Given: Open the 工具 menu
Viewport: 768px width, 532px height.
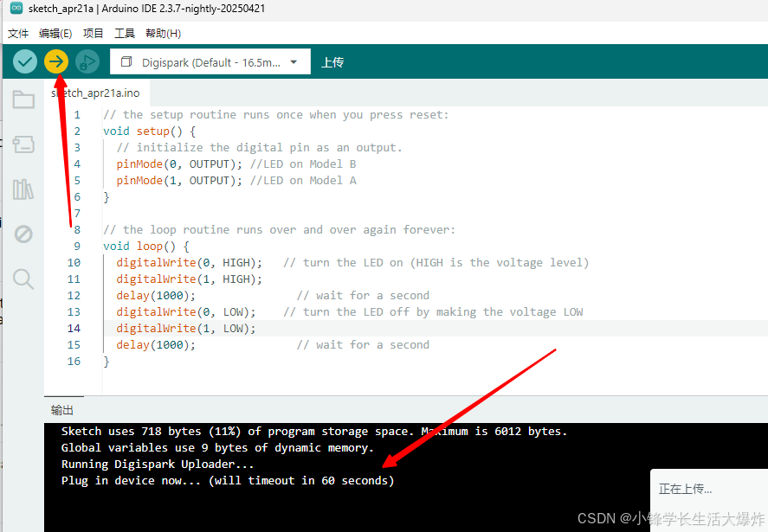Looking at the screenshot, I should point(125,33).
